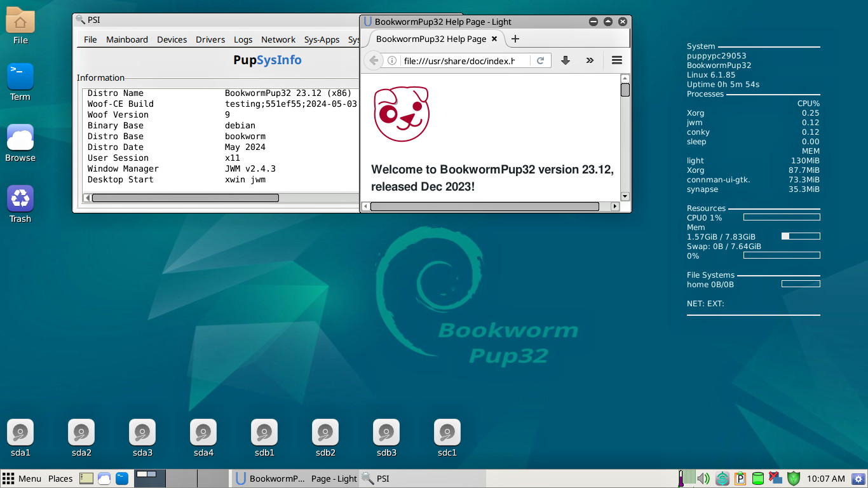Select second virtual desktop in pager
The width and height of the screenshot is (868, 488).
click(181, 478)
